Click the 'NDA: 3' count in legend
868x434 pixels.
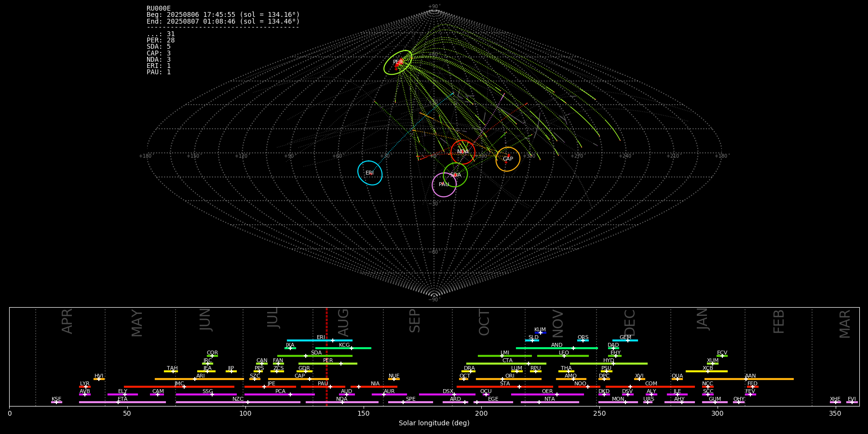click(x=159, y=59)
